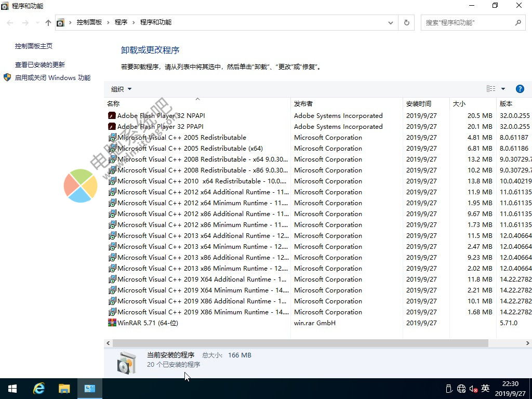Launch Internet Explorer from taskbar

(x=38, y=389)
